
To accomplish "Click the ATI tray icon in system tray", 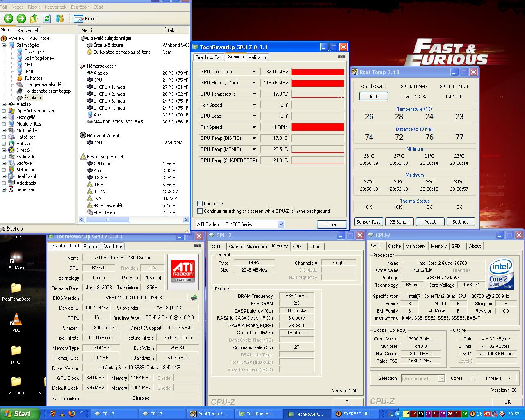I will [x=486, y=414].
